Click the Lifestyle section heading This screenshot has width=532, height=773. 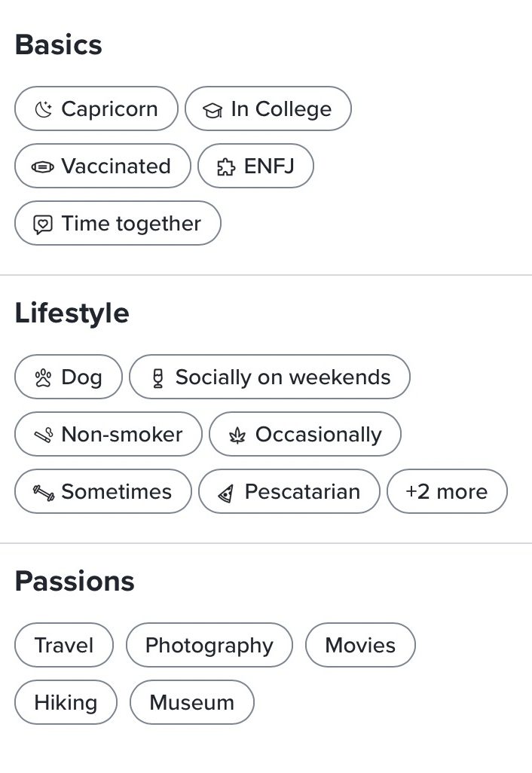(x=72, y=313)
